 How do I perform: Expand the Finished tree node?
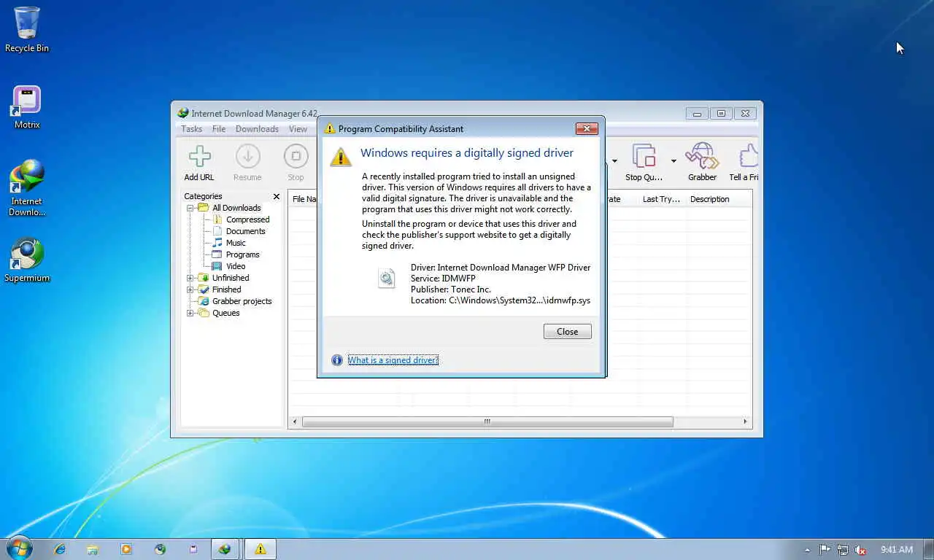(x=190, y=289)
